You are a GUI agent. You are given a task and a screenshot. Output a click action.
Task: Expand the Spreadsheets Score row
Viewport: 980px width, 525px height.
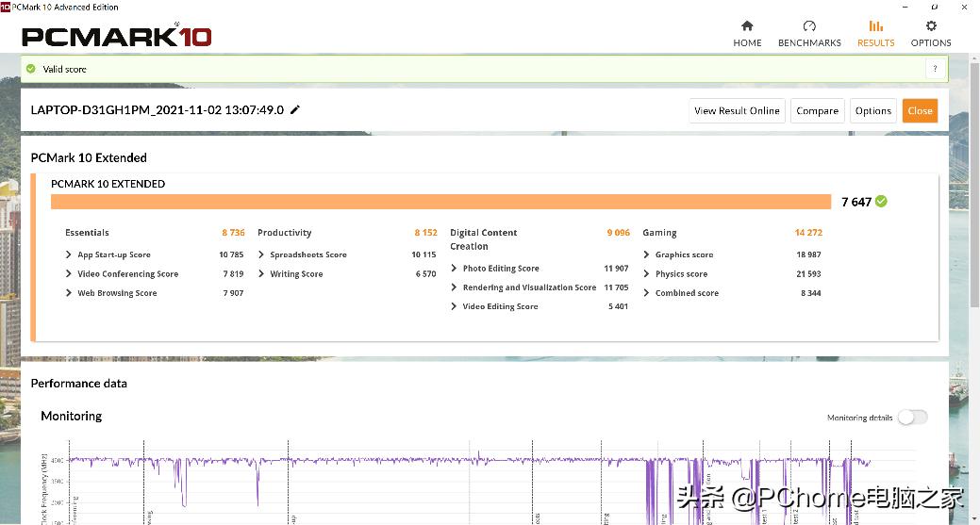[x=261, y=255]
